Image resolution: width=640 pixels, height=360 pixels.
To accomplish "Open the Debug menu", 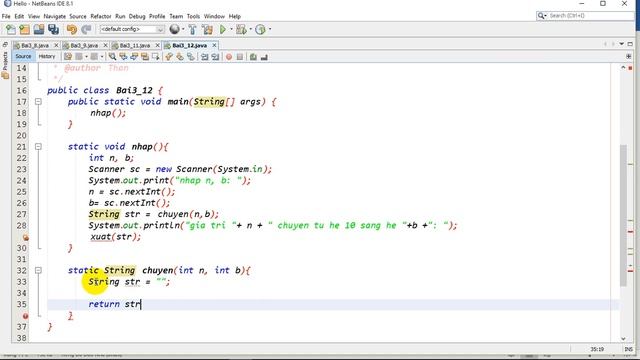I will 137,16.
